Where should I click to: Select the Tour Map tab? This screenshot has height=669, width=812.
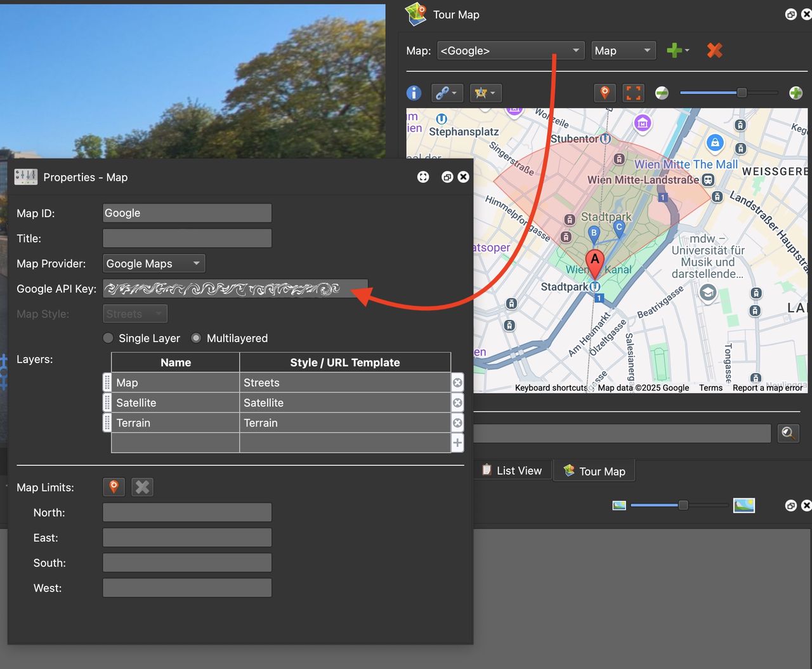[x=594, y=471]
